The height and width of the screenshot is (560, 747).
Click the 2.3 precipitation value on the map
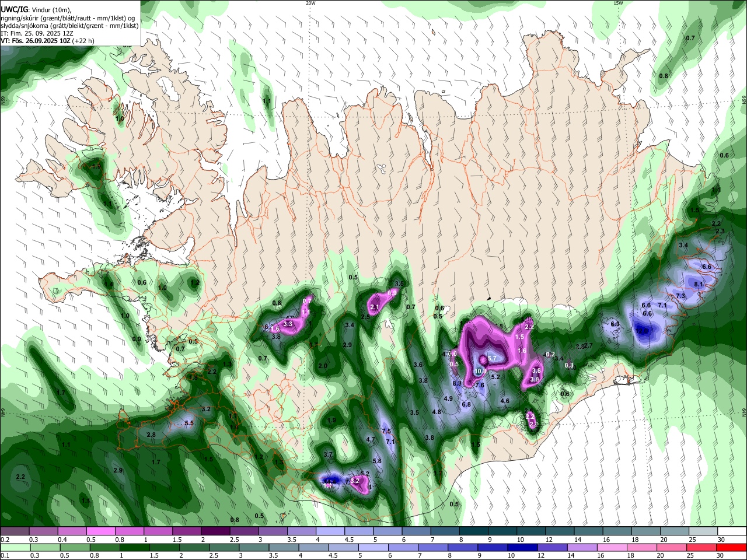tap(720, 232)
